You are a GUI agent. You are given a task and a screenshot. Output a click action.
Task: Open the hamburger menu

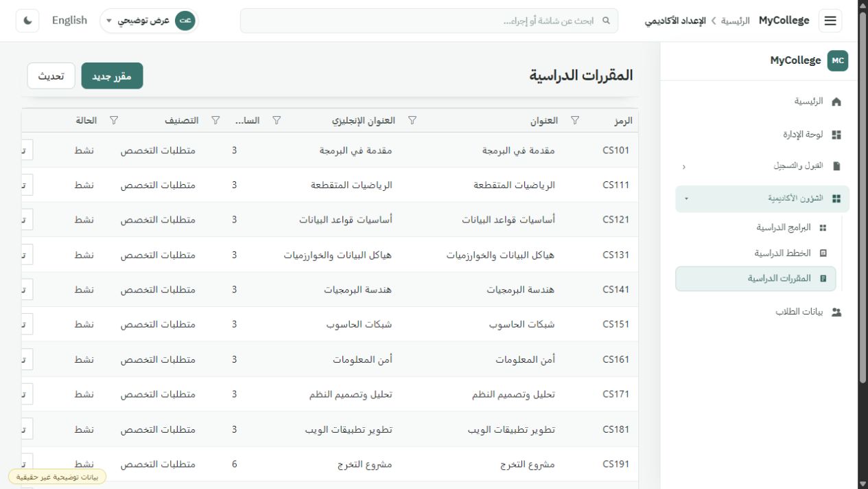pos(830,21)
